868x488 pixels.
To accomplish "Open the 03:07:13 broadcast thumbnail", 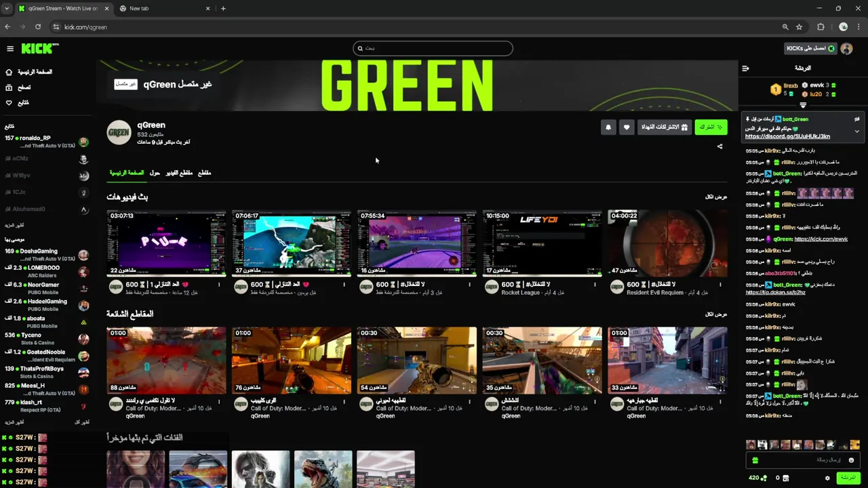I will (166, 243).
